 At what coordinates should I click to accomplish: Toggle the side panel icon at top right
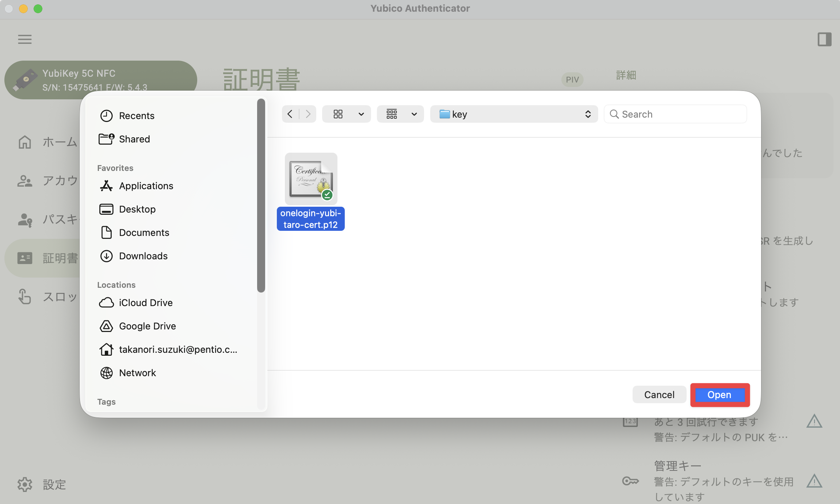click(x=824, y=39)
